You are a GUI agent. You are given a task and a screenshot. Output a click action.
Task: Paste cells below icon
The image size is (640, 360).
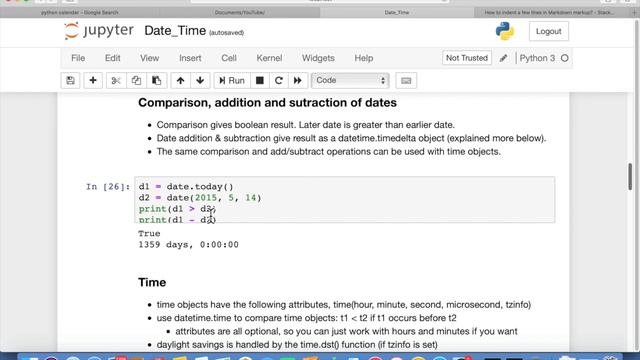(x=156, y=80)
